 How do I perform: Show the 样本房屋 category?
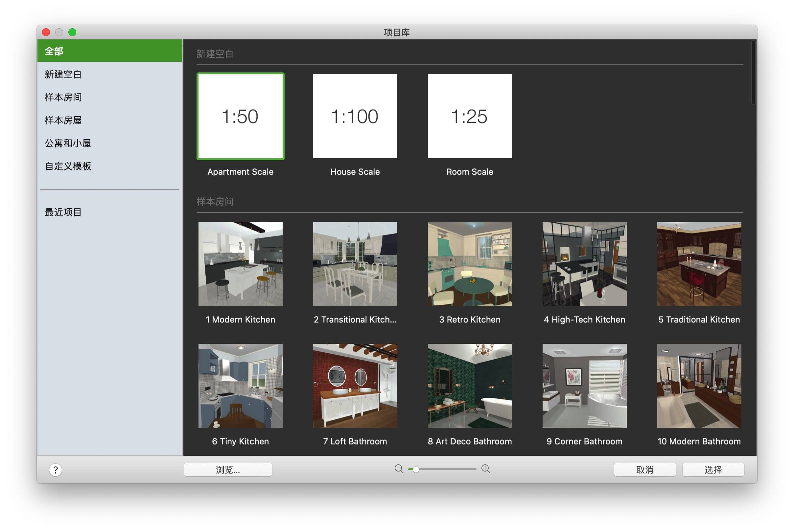[x=63, y=120]
